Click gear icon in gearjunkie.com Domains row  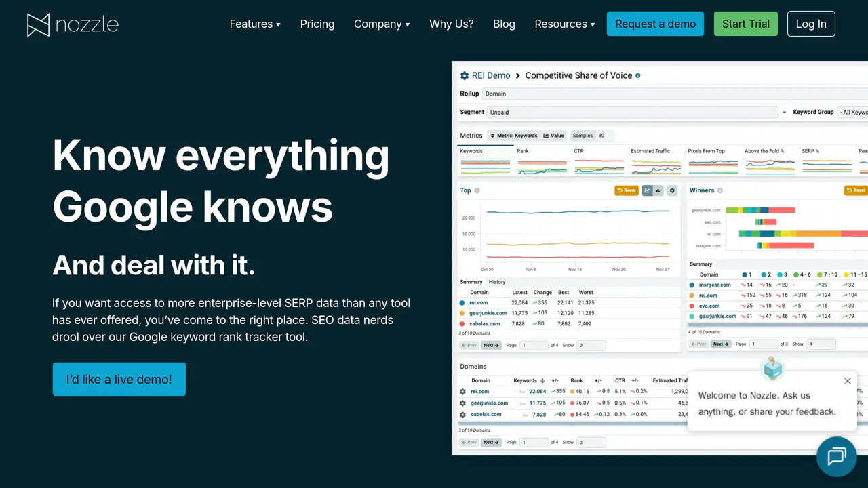[462, 403]
